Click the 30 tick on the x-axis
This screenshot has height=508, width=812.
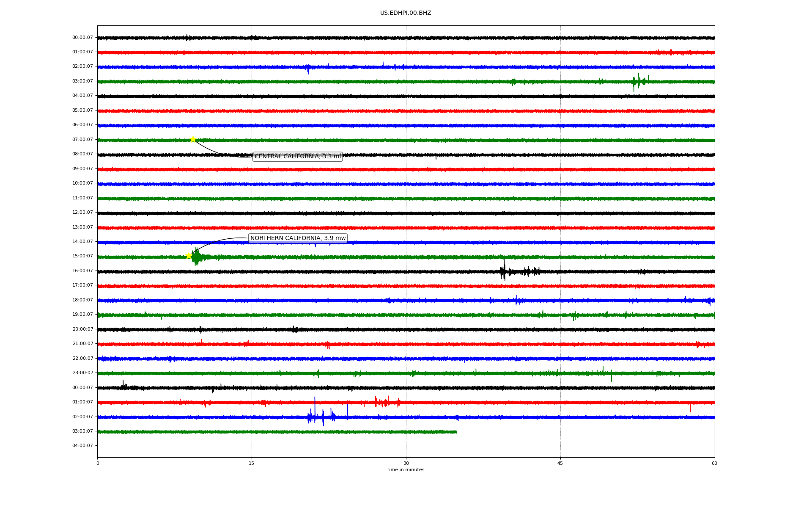tap(406, 463)
